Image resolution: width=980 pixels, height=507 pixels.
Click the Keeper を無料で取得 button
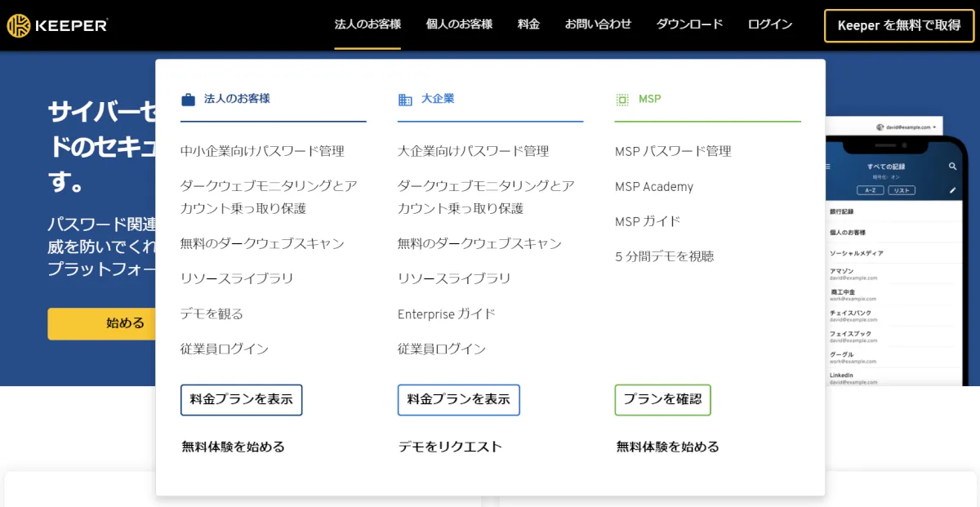tap(899, 25)
